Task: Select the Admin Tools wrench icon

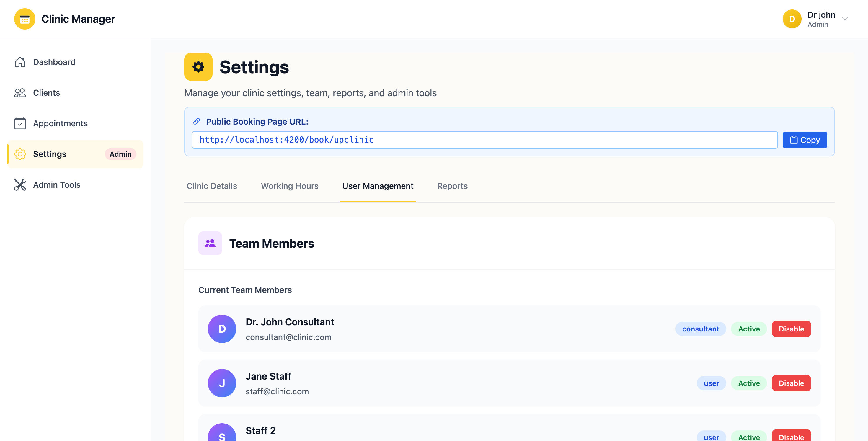Action: [20, 185]
